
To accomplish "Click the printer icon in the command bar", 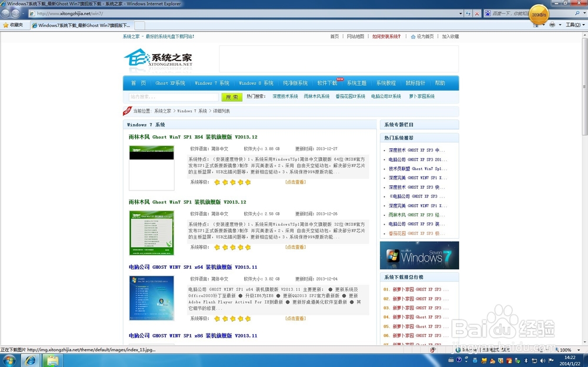I will [552, 25].
